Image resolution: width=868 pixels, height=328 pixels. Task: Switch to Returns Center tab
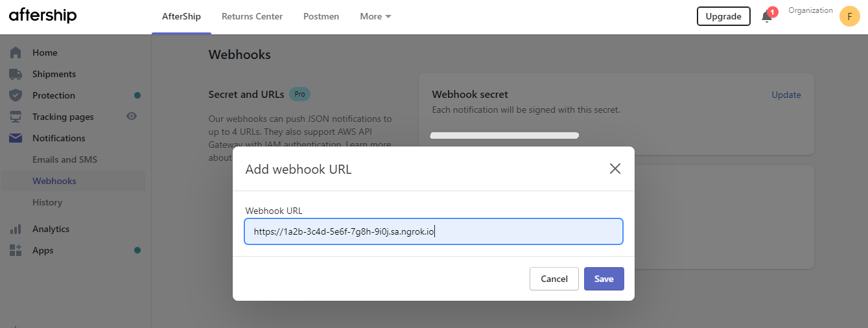[x=252, y=16]
